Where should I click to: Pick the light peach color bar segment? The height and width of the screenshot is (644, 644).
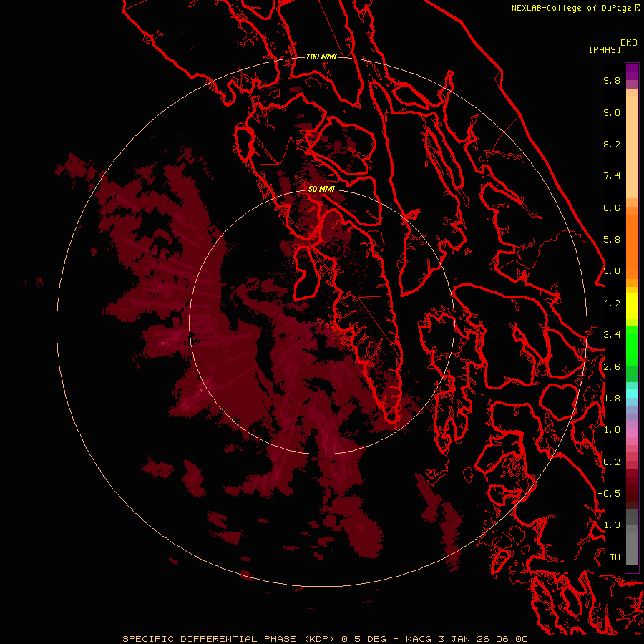click(632, 147)
